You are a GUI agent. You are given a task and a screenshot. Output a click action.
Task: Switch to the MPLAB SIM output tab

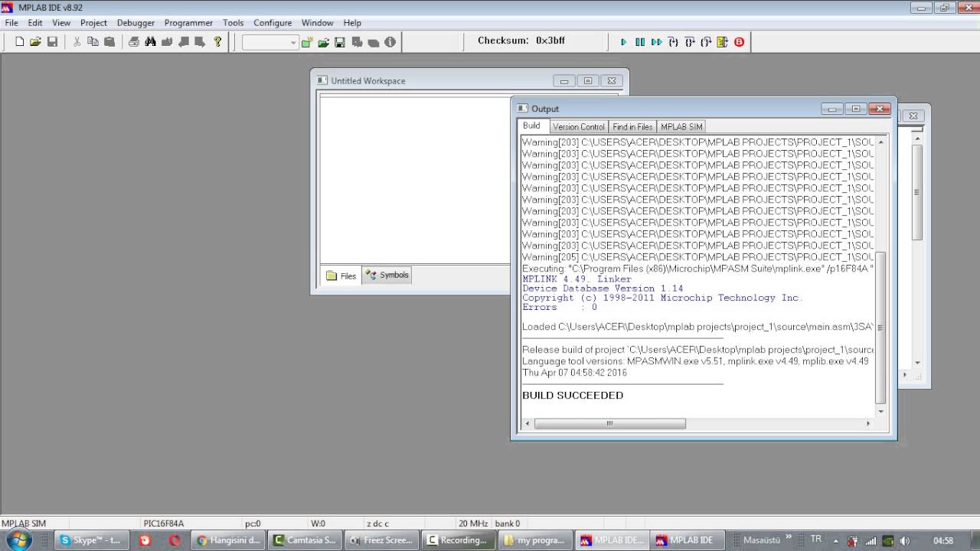click(681, 127)
